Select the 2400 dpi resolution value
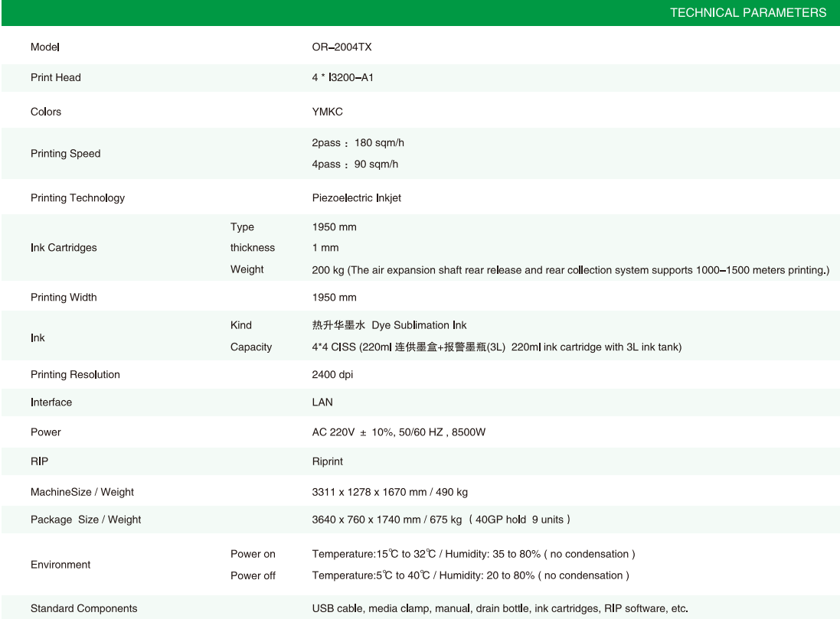This screenshot has height=619, width=840. pyautogui.click(x=333, y=375)
